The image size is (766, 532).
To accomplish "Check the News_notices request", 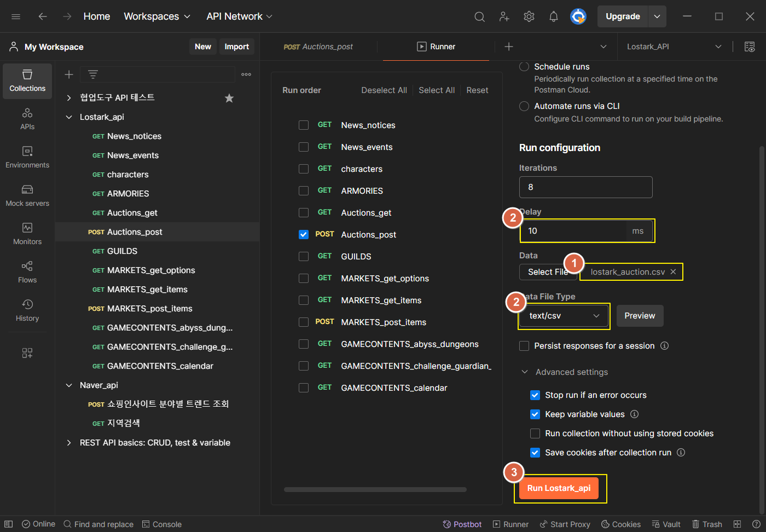I will point(304,125).
